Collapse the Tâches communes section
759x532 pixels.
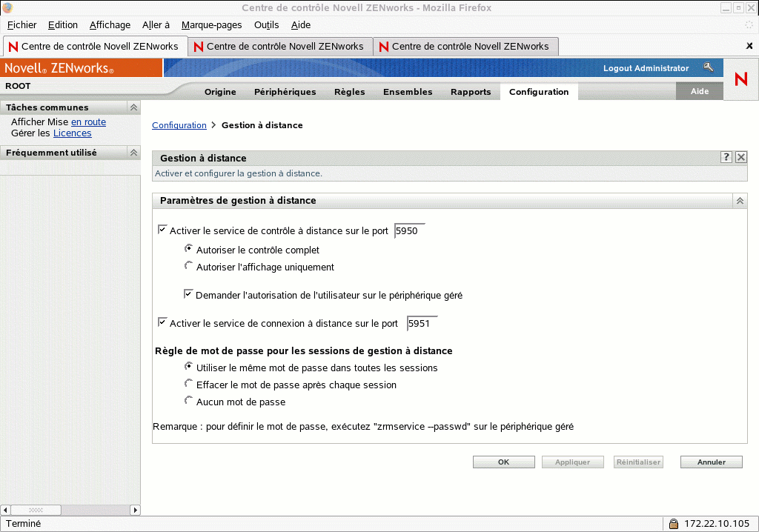tap(133, 107)
